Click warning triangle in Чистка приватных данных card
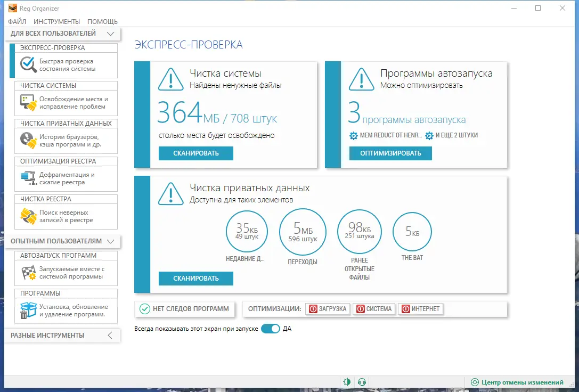Screen dimensions: 579x392 [170, 194]
